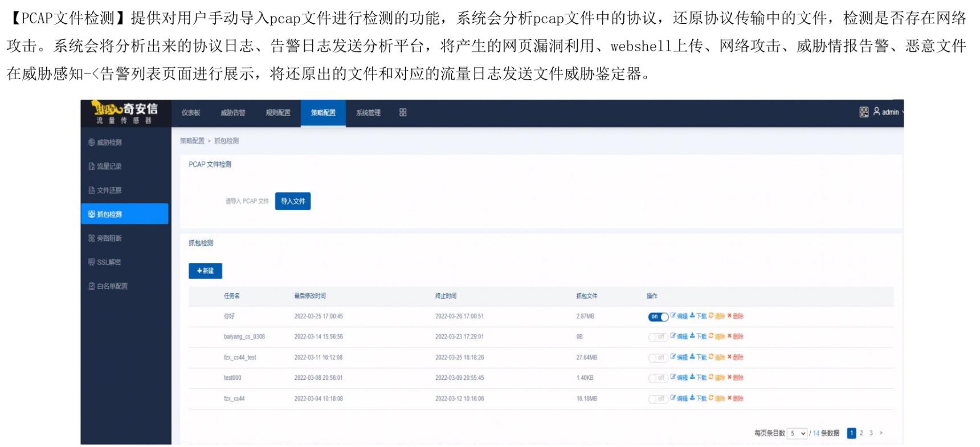Click the edit icon for task baiyang_cs_0308
This screenshot has height=447, width=980.
(673, 336)
